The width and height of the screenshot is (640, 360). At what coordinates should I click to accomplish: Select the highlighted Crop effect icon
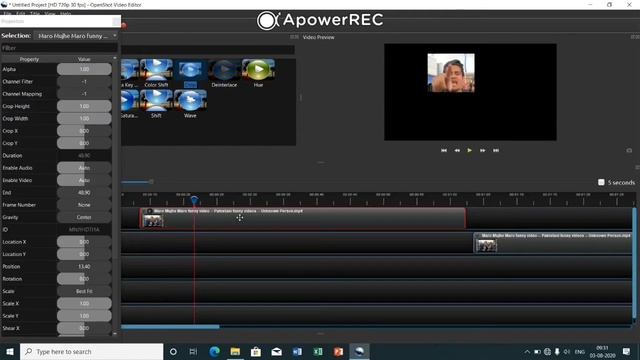[190, 70]
